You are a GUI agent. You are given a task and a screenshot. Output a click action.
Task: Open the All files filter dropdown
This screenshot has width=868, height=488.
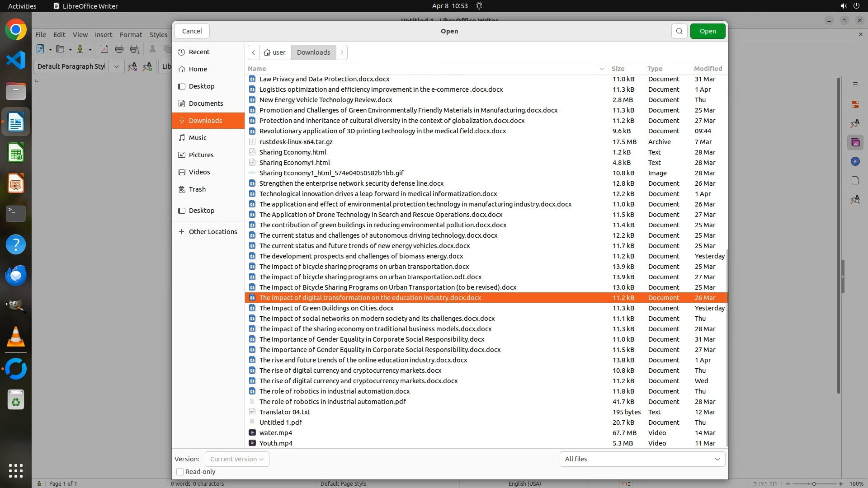642,459
